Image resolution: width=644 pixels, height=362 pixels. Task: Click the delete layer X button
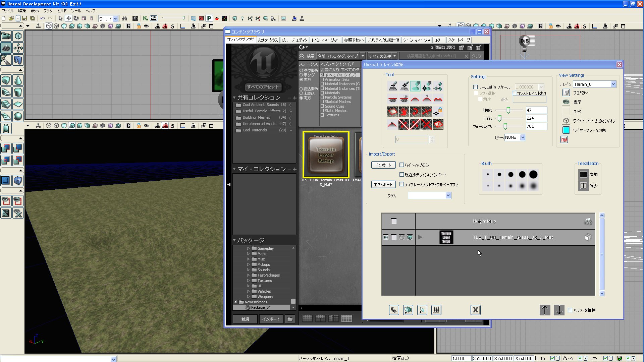tap(475, 310)
